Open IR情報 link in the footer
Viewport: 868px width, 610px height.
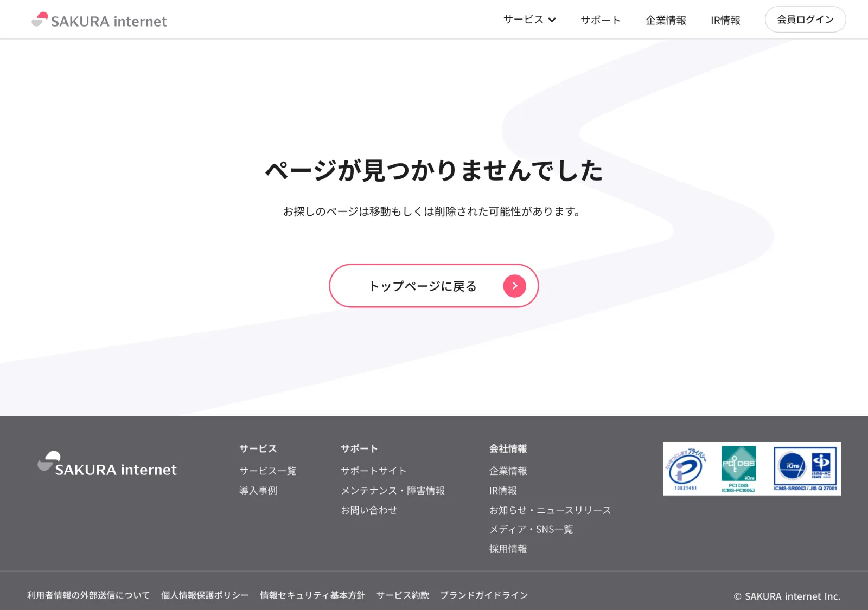coord(503,490)
